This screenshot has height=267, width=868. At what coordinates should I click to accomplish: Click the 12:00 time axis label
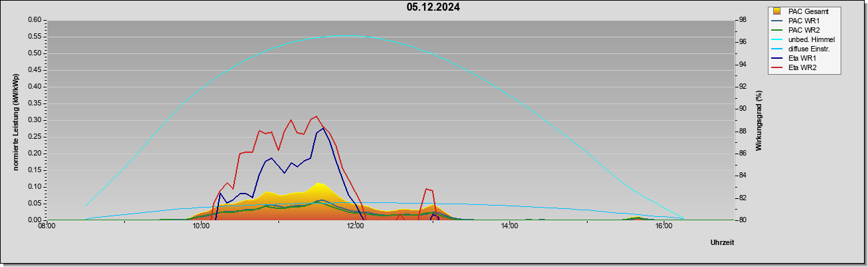tap(355, 227)
